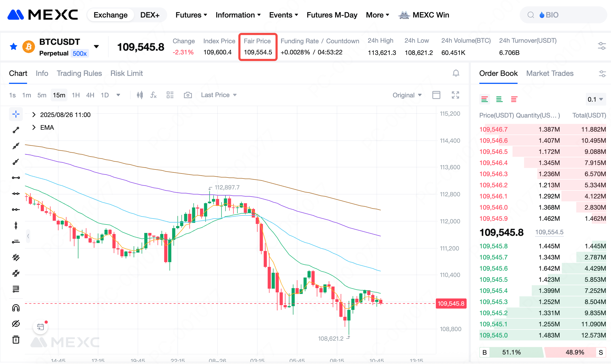The width and height of the screenshot is (611, 364).
Task: Take a chart screenshot with camera icon
Action: [188, 95]
